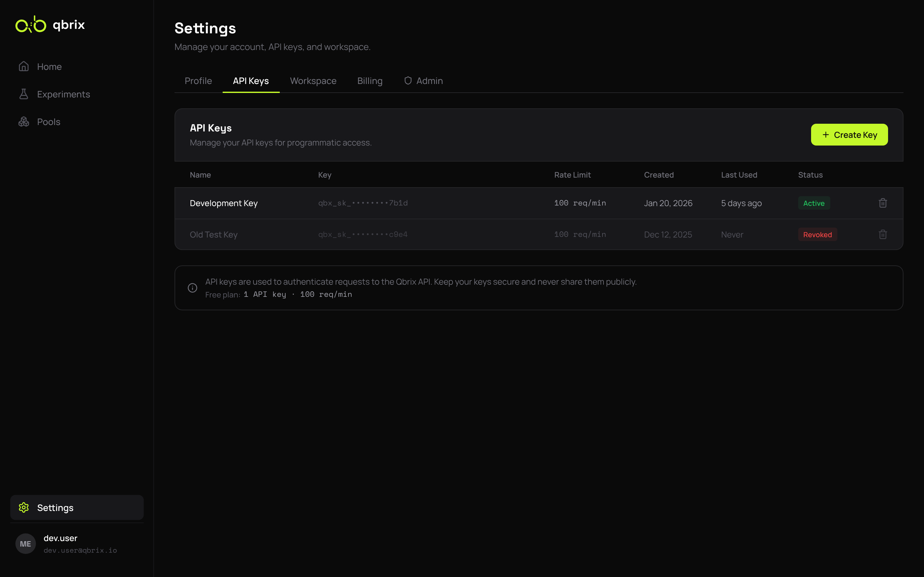This screenshot has width=924, height=577.
Task: Switch to the Billing tab
Action: (369, 80)
